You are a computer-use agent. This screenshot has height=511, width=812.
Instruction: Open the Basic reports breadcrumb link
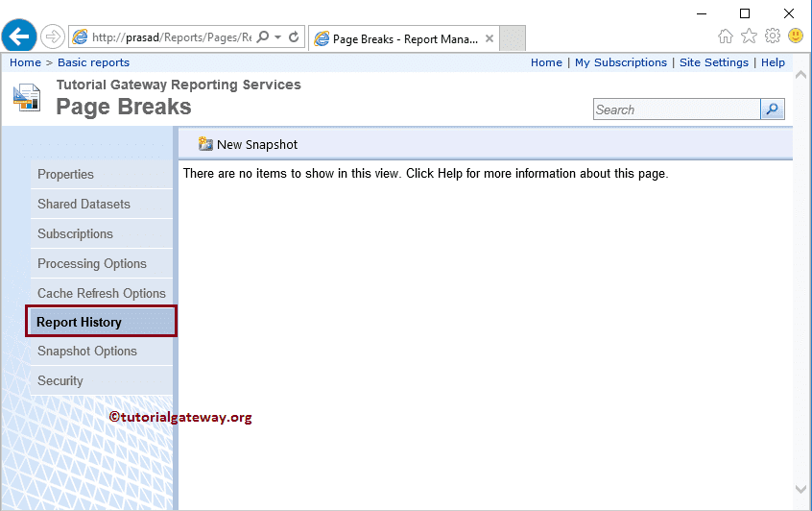point(93,62)
